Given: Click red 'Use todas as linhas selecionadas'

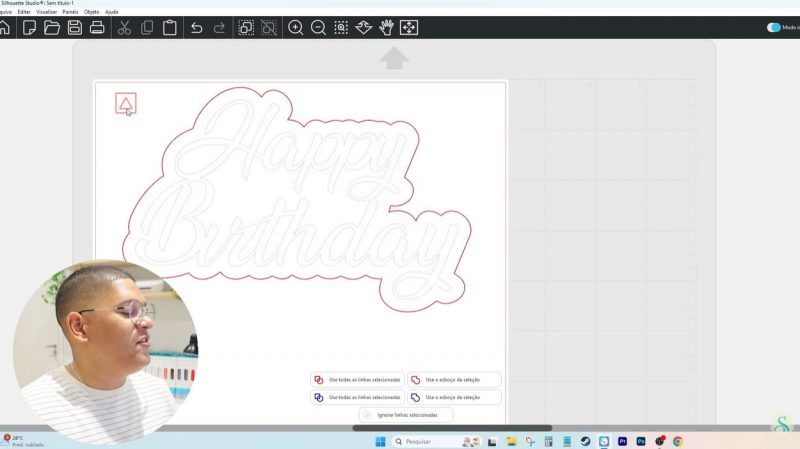Looking at the screenshot, I should pos(358,380).
